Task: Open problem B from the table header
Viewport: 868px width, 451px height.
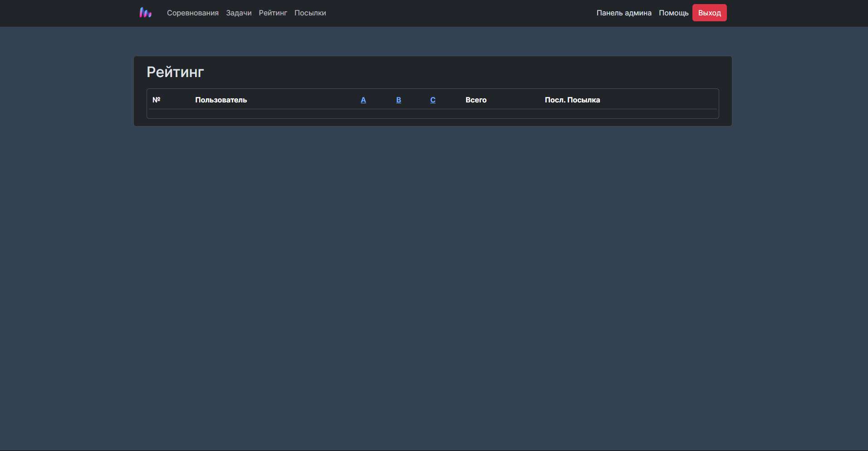Action: tap(398, 100)
